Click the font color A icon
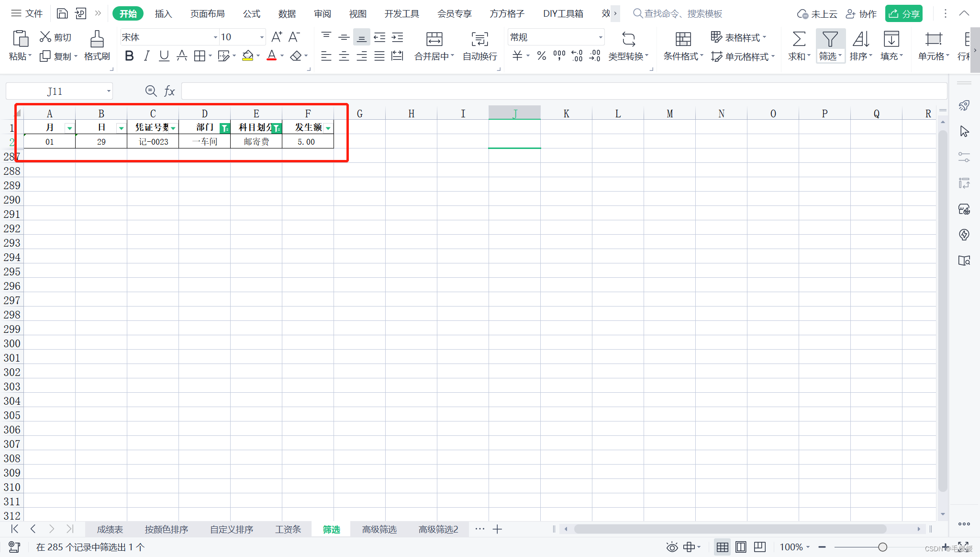 (271, 56)
